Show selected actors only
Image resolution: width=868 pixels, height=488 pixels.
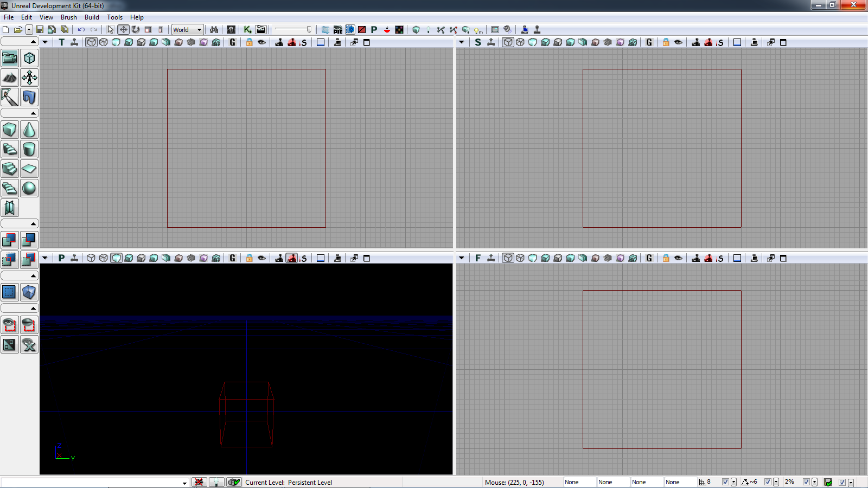coord(9,325)
